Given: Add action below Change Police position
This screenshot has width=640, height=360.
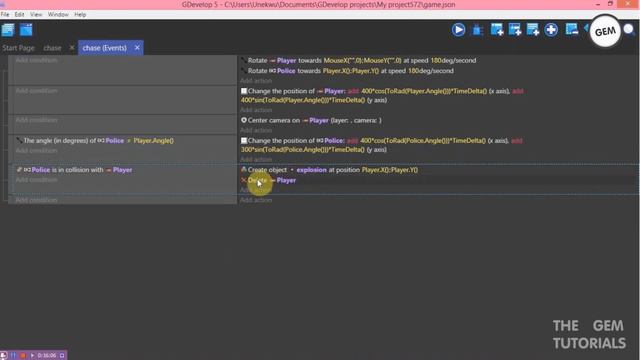Looking at the screenshot, I should pyautogui.click(x=256, y=160).
